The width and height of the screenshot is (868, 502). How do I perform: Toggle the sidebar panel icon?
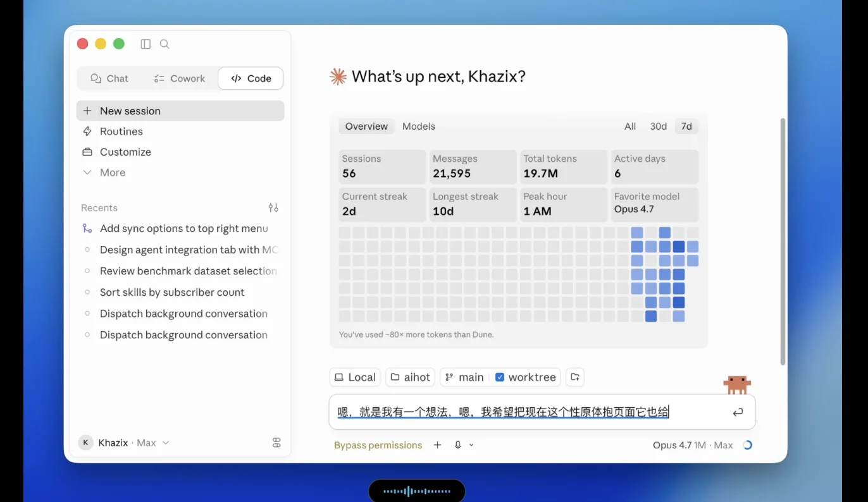(x=146, y=44)
